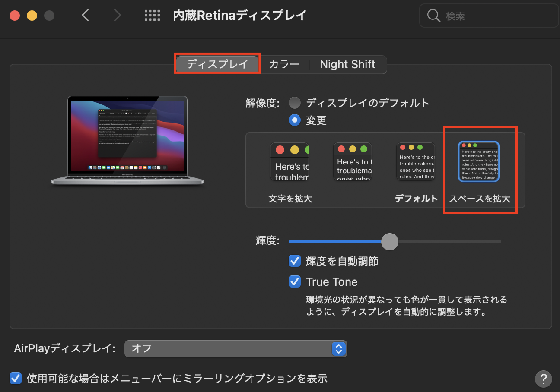Click the forward chevron arrow
This screenshot has width=560, height=392.
[117, 16]
